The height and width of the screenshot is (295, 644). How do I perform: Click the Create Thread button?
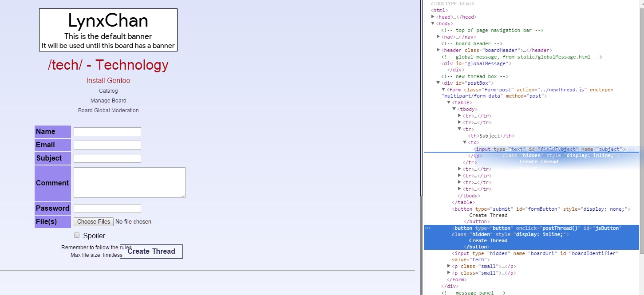pos(151,252)
